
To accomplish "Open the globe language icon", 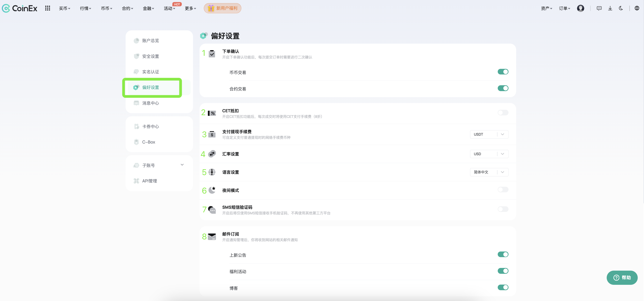I will click(637, 8).
